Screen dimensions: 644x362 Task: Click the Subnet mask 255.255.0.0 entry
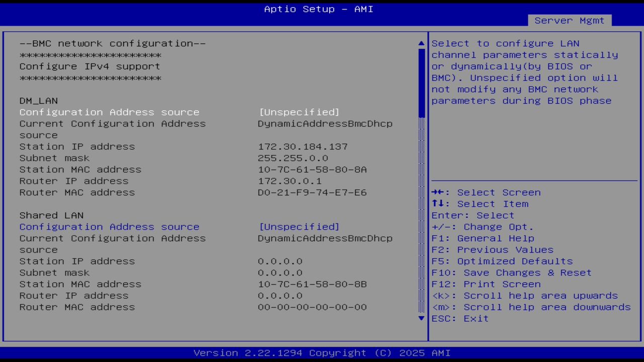[x=292, y=158]
